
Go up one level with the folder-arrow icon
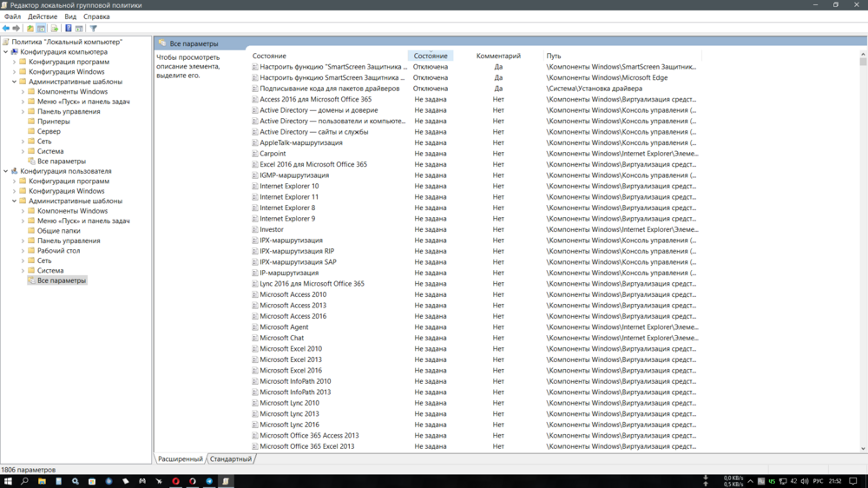tap(30, 29)
